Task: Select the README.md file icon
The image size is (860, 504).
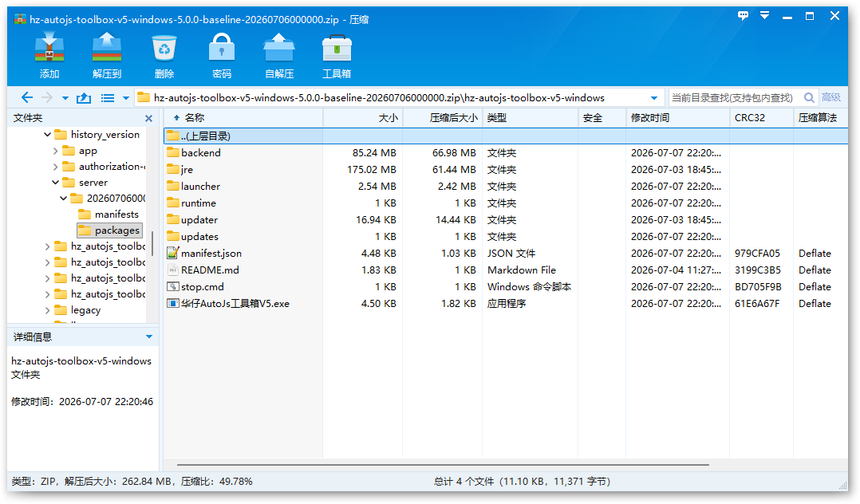Action: tap(173, 270)
